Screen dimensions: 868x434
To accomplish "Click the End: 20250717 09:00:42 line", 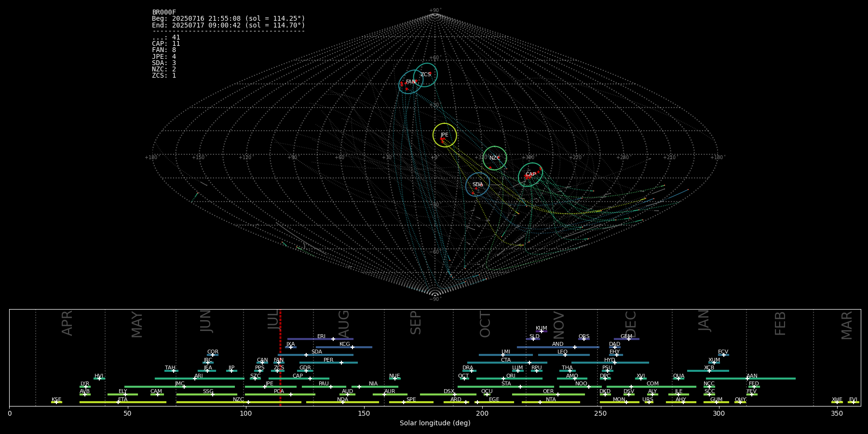I will [229, 25].
